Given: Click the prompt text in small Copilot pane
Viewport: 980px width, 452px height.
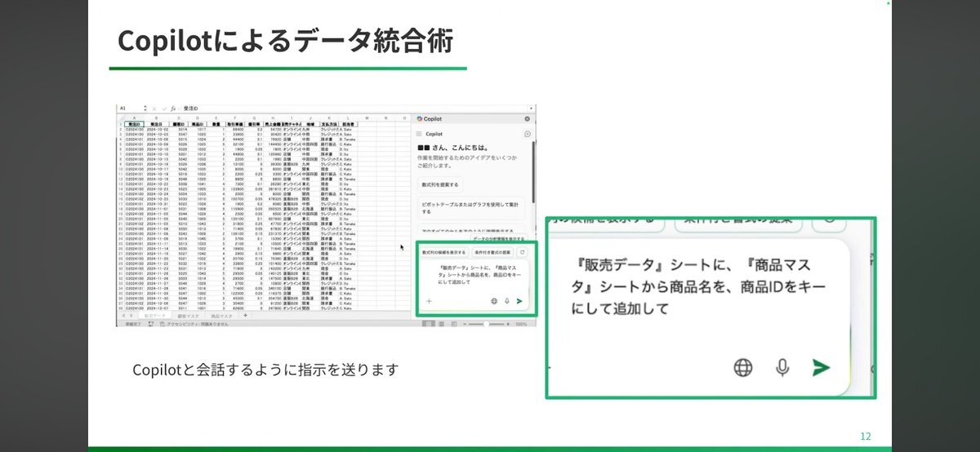Looking at the screenshot, I should 478,275.
